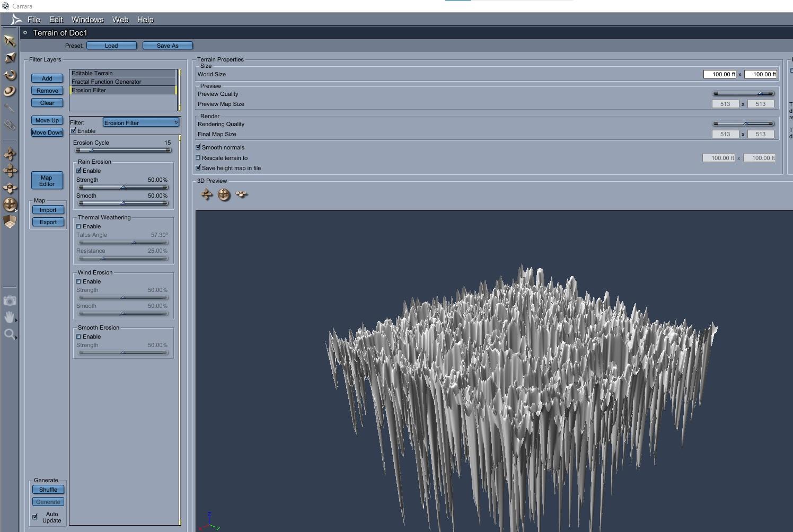Select the second four-arrow track tool in left toolbar

(x=10, y=171)
